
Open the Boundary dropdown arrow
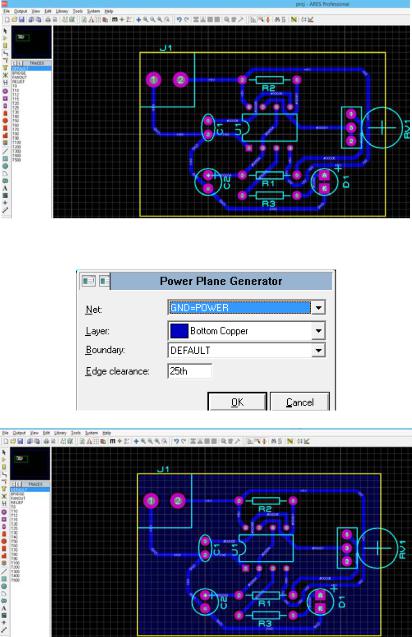(318, 350)
